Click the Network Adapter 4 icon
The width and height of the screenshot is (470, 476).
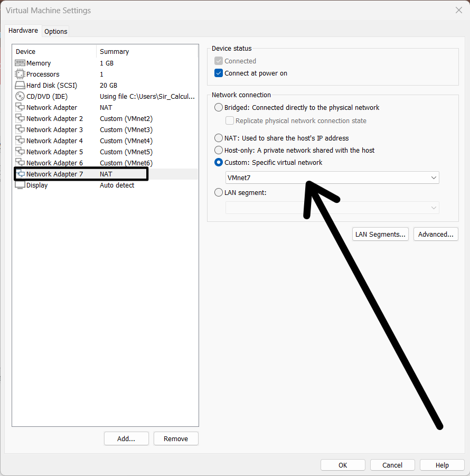point(20,140)
